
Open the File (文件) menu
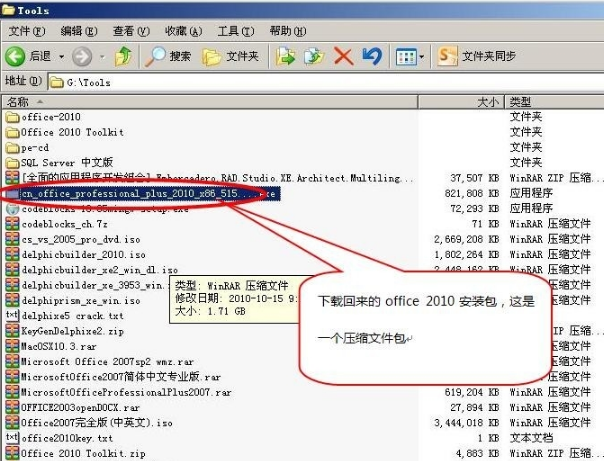24,32
